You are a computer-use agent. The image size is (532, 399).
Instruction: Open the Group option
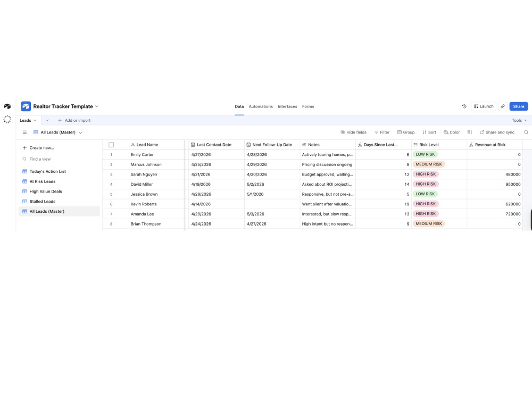click(406, 132)
